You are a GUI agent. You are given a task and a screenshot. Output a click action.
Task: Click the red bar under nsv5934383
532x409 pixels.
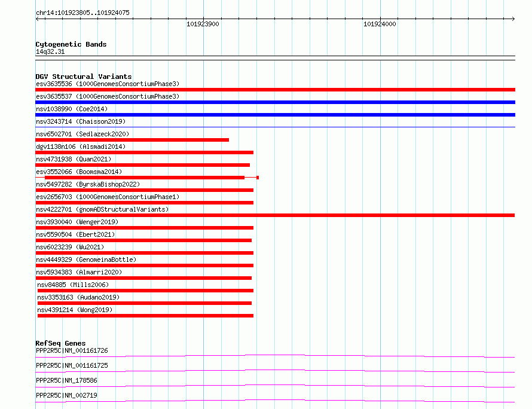pos(143,278)
